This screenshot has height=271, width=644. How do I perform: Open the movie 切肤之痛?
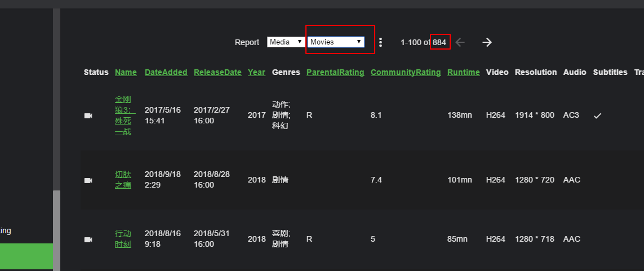tap(123, 180)
